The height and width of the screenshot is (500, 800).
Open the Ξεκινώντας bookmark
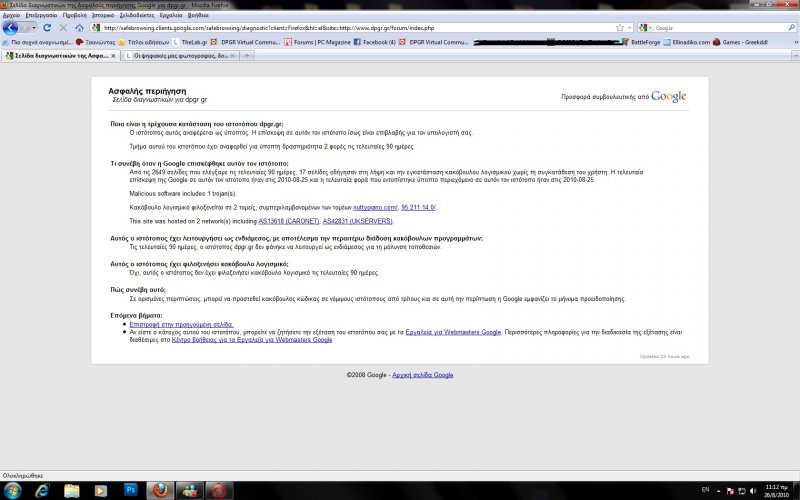(x=95, y=42)
